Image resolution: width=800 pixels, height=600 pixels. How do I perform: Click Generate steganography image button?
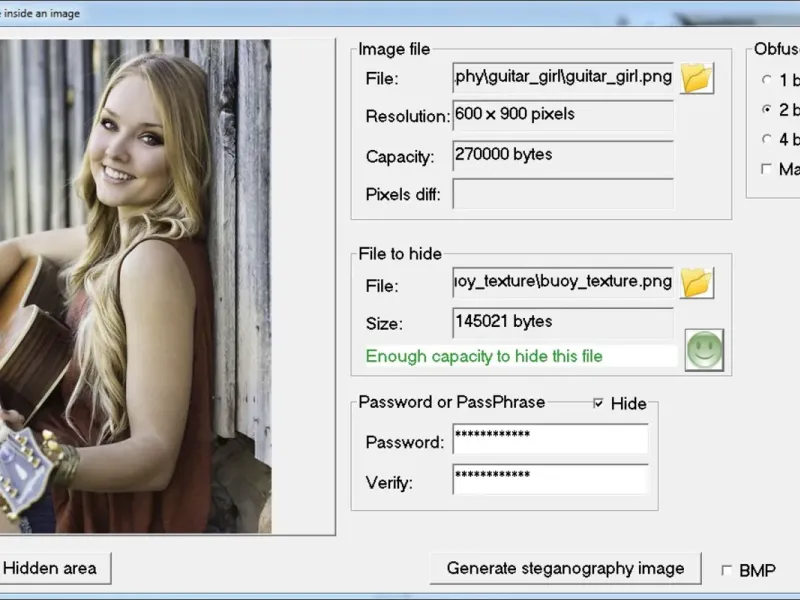click(x=565, y=568)
